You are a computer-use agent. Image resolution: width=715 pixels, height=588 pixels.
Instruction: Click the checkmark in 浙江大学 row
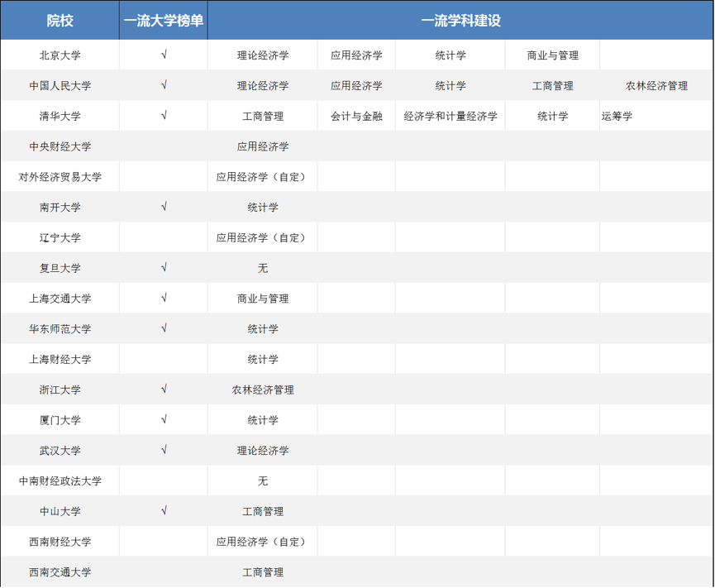(164, 390)
